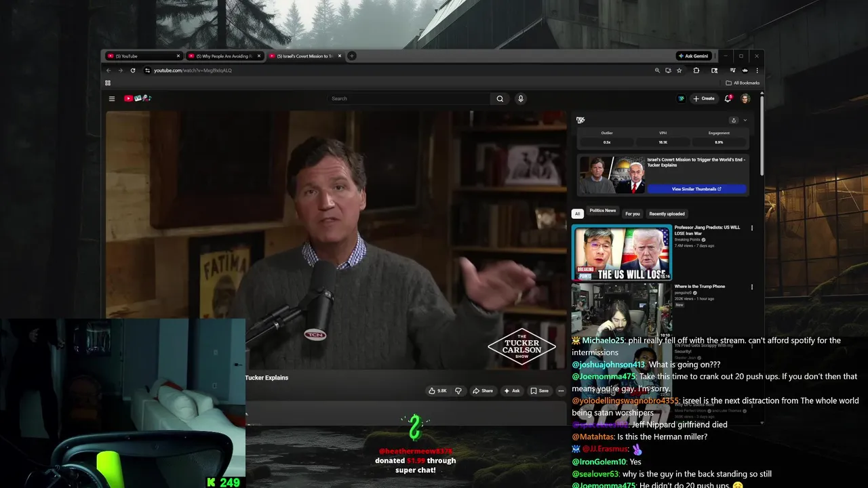
Task: Close the first YouTube tab
Action: click(x=178, y=56)
